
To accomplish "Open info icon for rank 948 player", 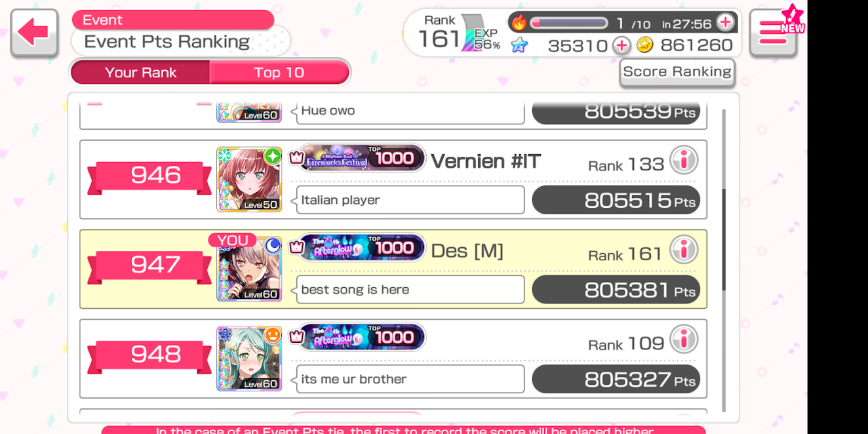I will (684, 340).
